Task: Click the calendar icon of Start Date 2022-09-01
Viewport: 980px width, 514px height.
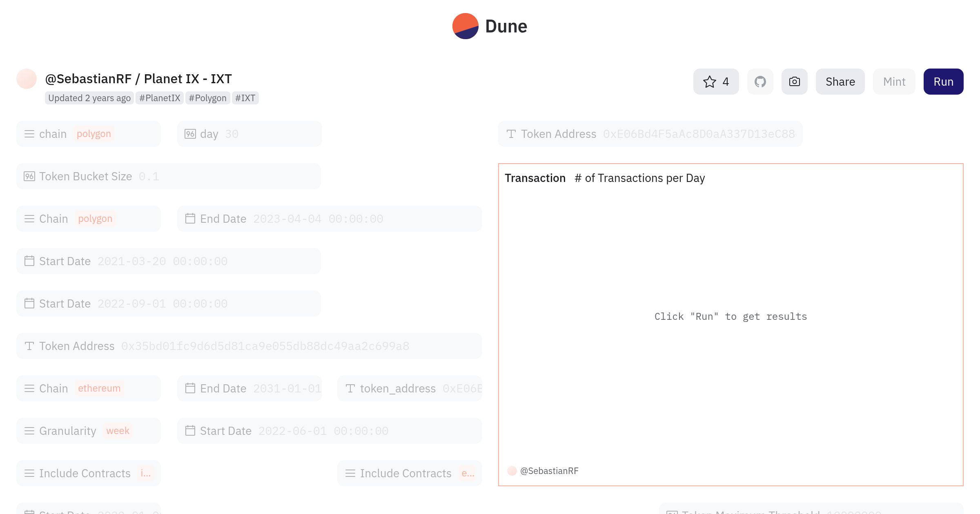Action: 29,304
